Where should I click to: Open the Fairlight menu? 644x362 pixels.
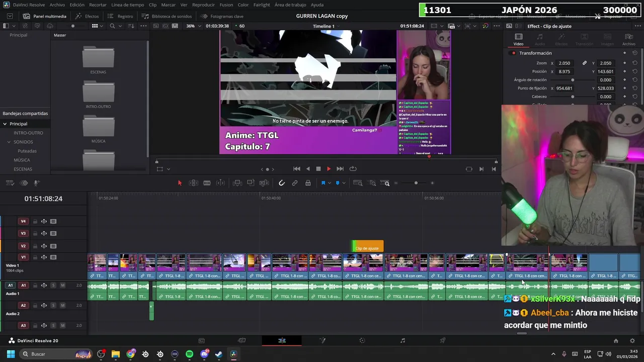pyautogui.click(x=262, y=5)
